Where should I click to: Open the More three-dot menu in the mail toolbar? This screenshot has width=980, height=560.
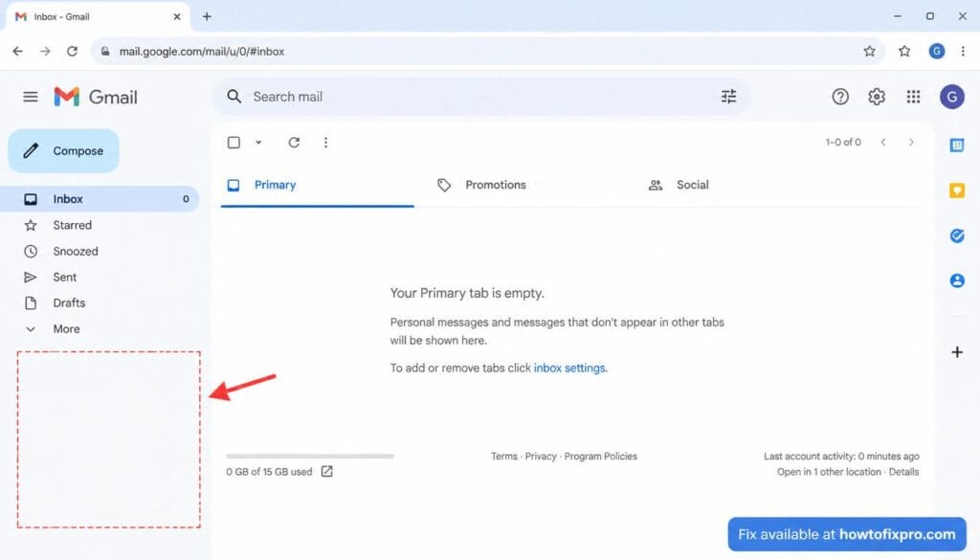[x=325, y=143]
